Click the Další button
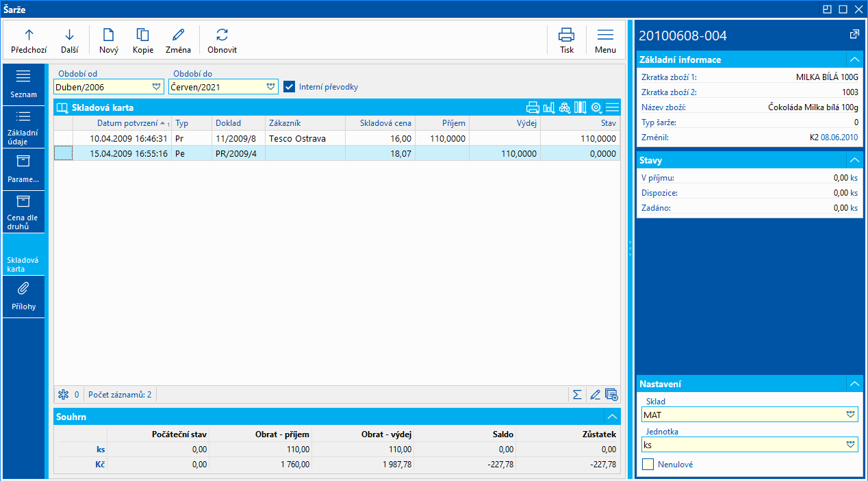868x481 pixels. click(x=69, y=40)
